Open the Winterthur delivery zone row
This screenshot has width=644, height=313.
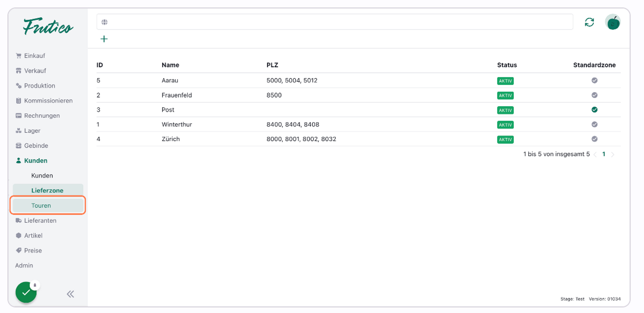coord(177,124)
